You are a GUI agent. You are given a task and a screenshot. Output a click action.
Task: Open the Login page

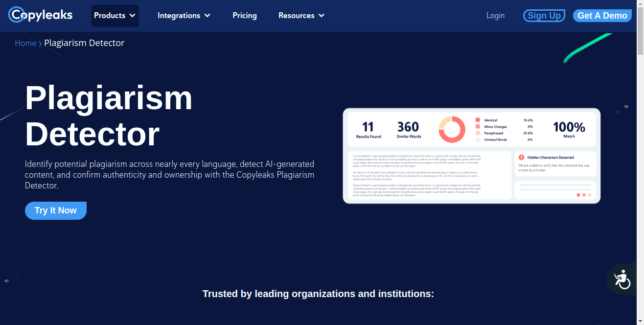coord(495,16)
